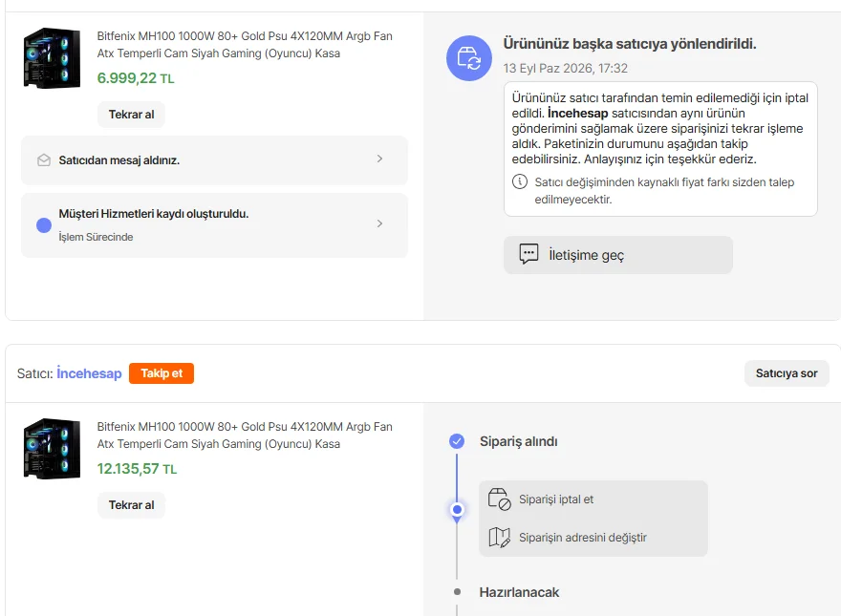Click Tekrar al for the 12.135,57 TL item
Viewport: 841px width, 616px height.
point(131,505)
